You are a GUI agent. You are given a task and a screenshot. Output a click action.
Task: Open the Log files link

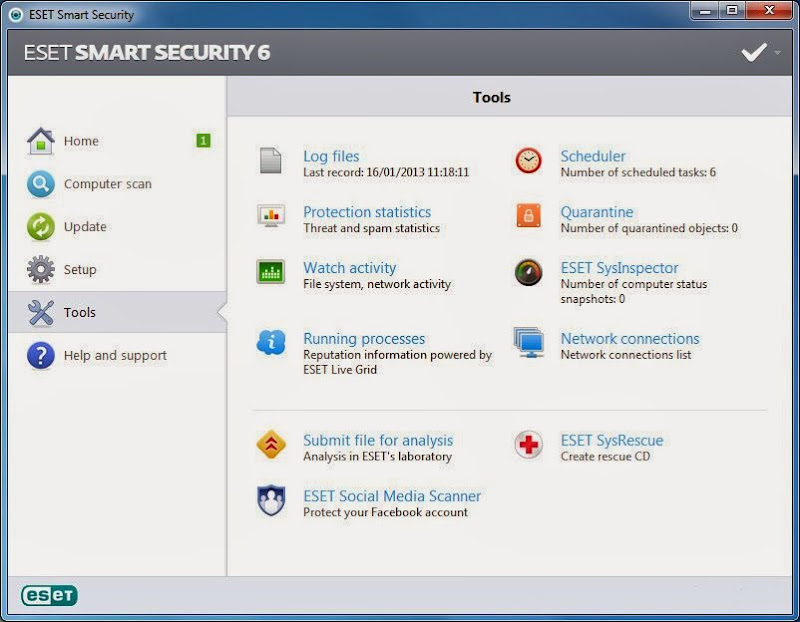(331, 156)
